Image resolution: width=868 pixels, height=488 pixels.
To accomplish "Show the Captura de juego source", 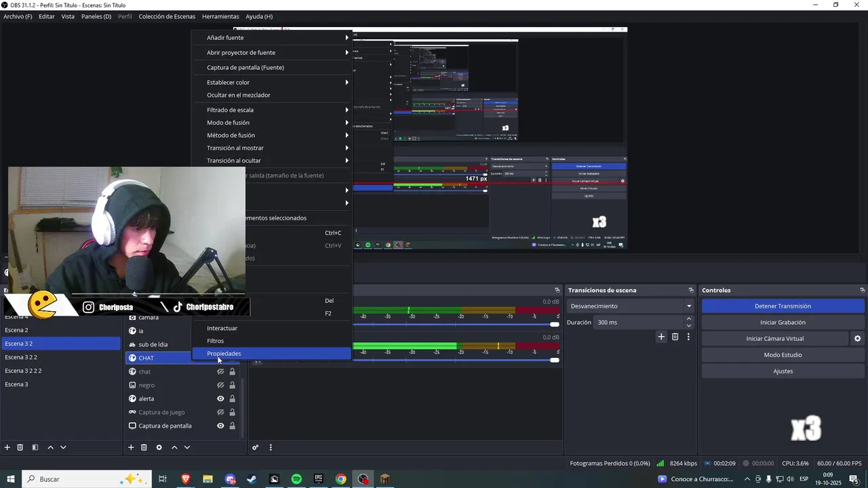I will pyautogui.click(x=220, y=412).
